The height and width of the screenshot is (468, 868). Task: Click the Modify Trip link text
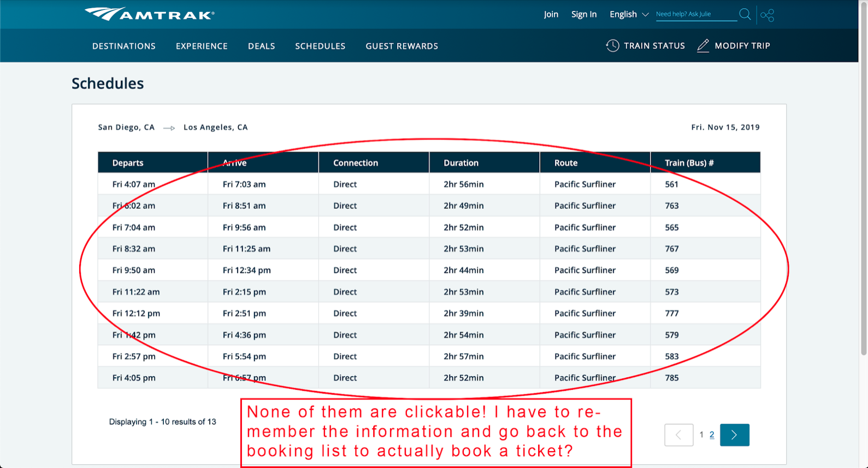click(742, 46)
